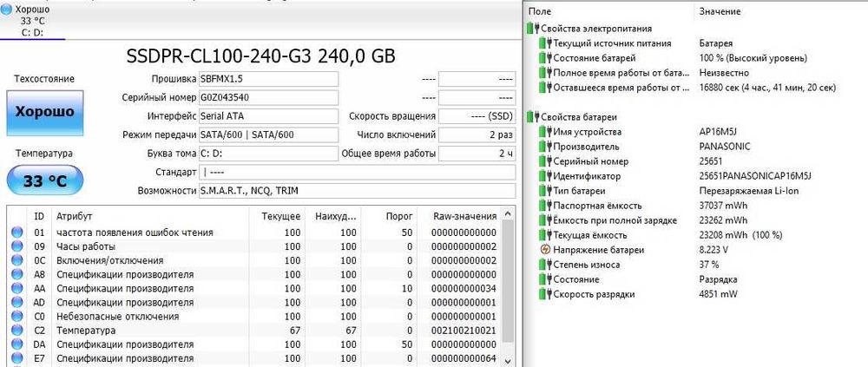Click value 8.223 V
The image size is (868, 367).
tap(713, 250)
